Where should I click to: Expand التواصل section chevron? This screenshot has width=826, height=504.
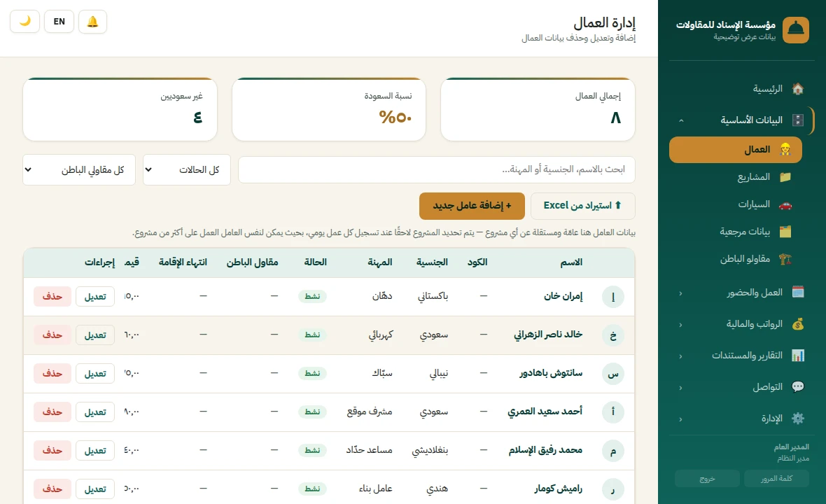click(x=680, y=388)
